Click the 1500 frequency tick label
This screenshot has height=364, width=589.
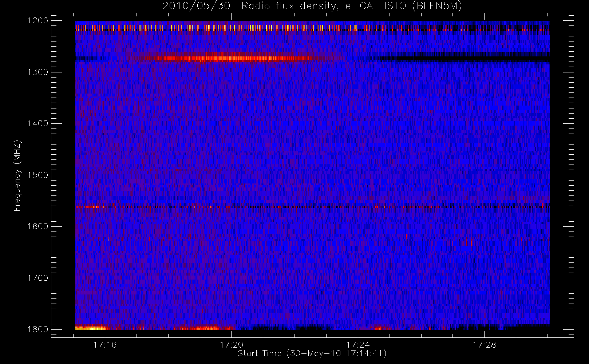tap(38, 175)
